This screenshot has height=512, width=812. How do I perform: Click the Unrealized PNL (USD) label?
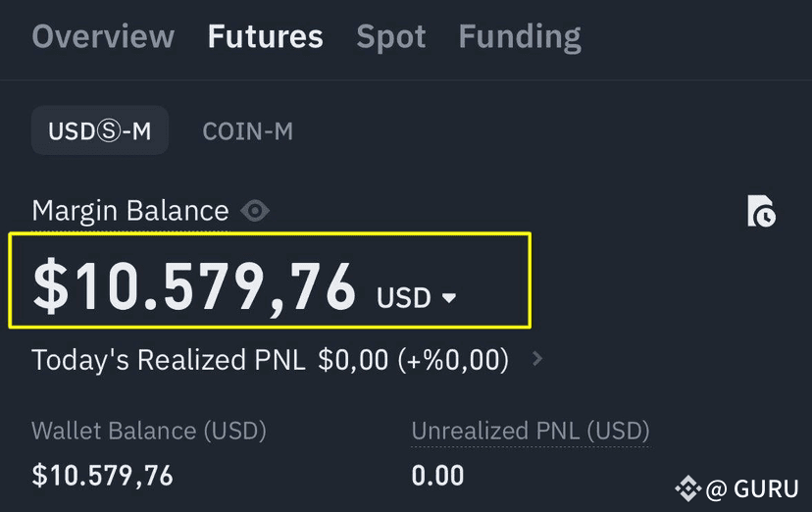coord(531,431)
